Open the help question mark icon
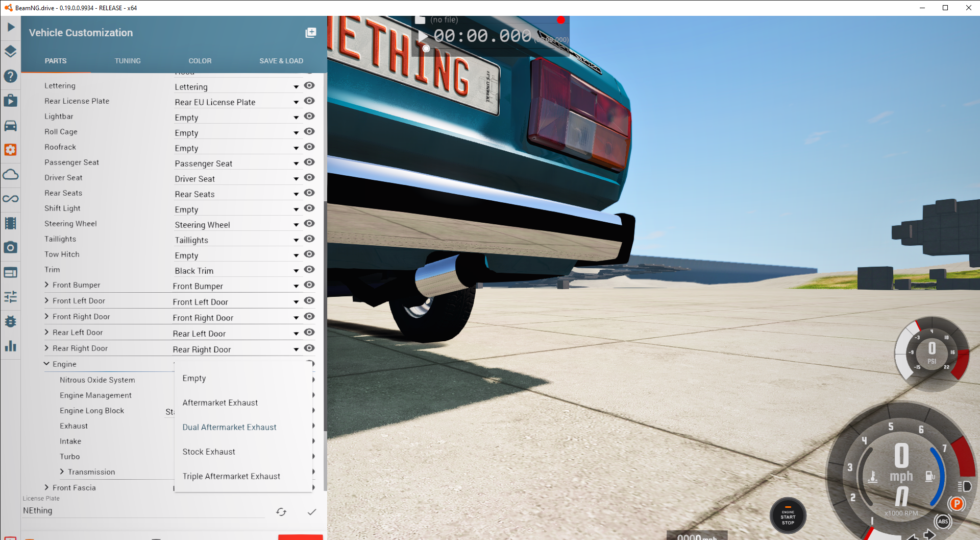 click(x=11, y=76)
